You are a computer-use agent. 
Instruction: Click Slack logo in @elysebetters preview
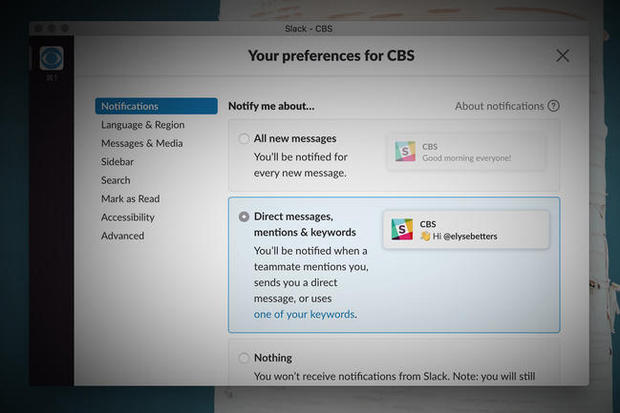(x=402, y=229)
